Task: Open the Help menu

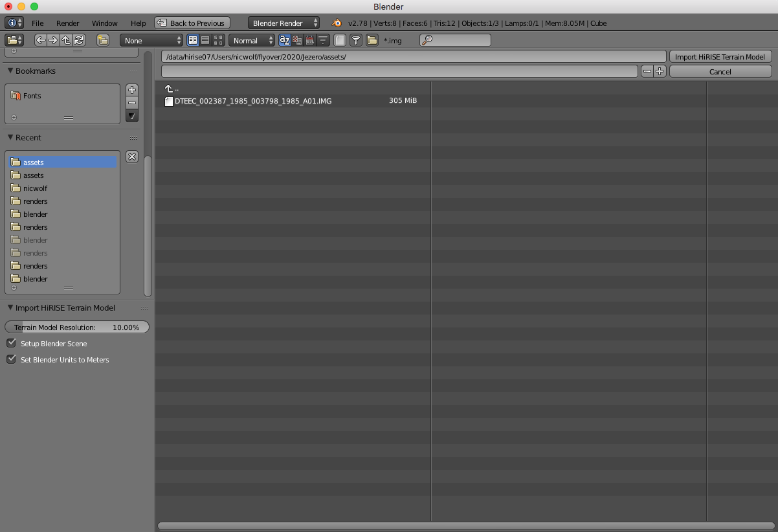Action: tap(138, 23)
